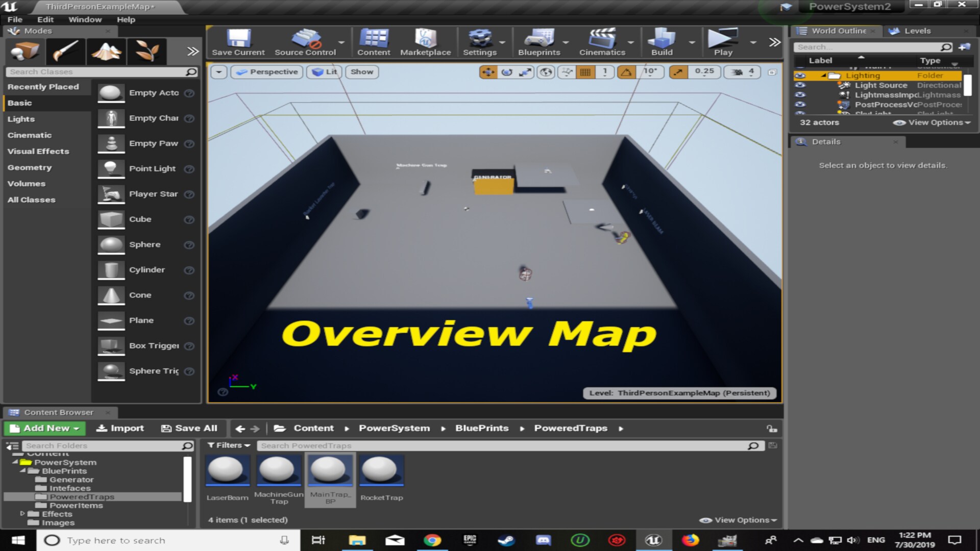Select the Paint mode tool

click(x=65, y=51)
